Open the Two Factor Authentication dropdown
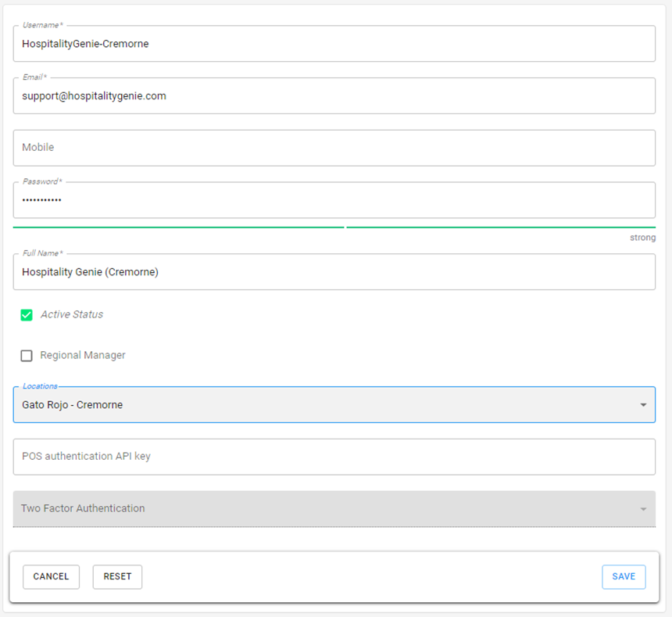Viewport: 672px width, 617px height. click(334, 509)
